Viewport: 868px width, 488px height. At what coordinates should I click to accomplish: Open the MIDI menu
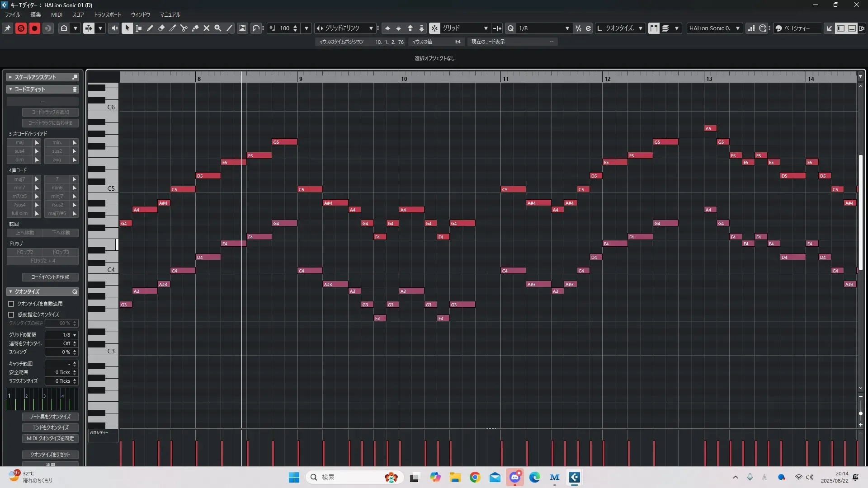point(57,14)
